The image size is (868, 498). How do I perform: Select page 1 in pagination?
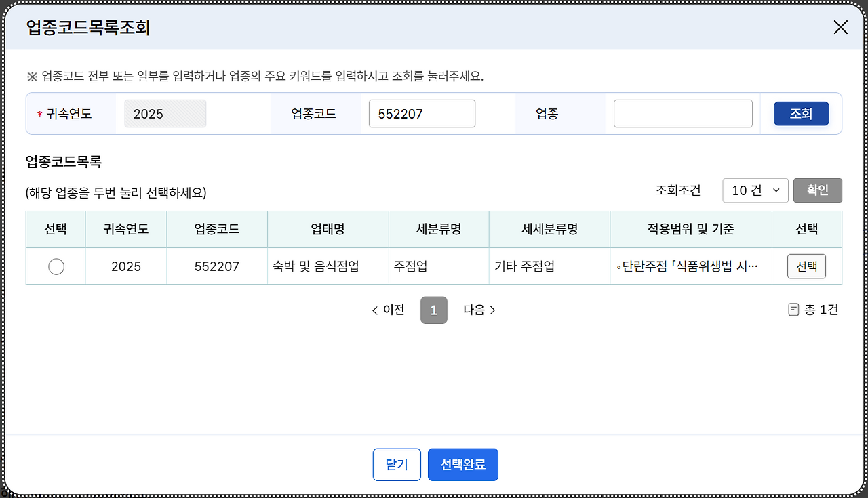(x=434, y=310)
